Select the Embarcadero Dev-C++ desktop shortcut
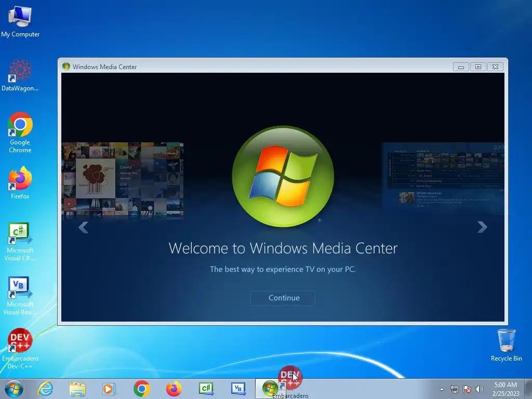This screenshot has height=399, width=532. (x=20, y=349)
